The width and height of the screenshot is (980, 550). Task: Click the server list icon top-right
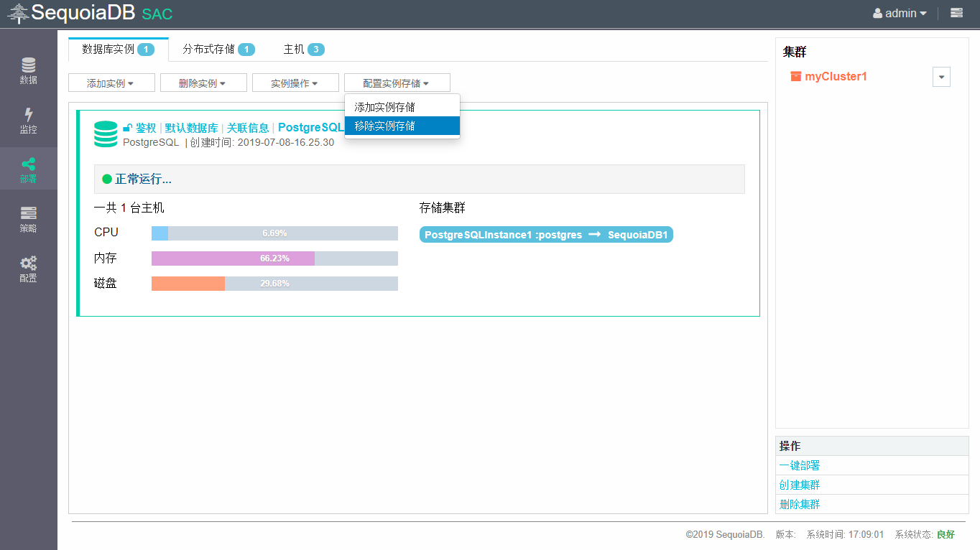[956, 13]
